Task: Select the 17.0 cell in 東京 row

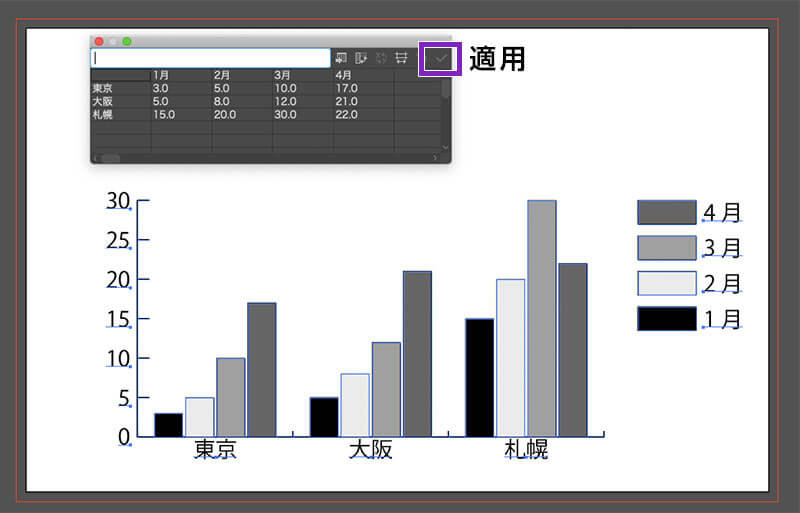Action: (x=364, y=88)
